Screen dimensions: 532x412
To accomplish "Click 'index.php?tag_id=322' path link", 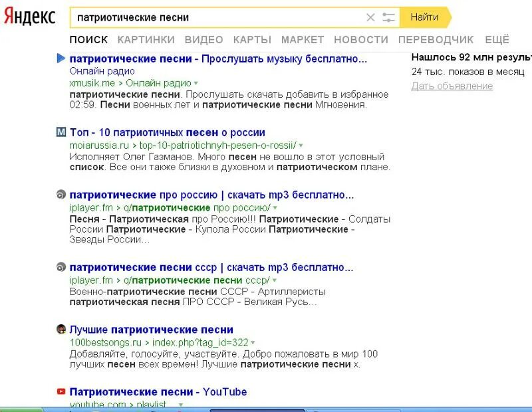I will point(200,342).
